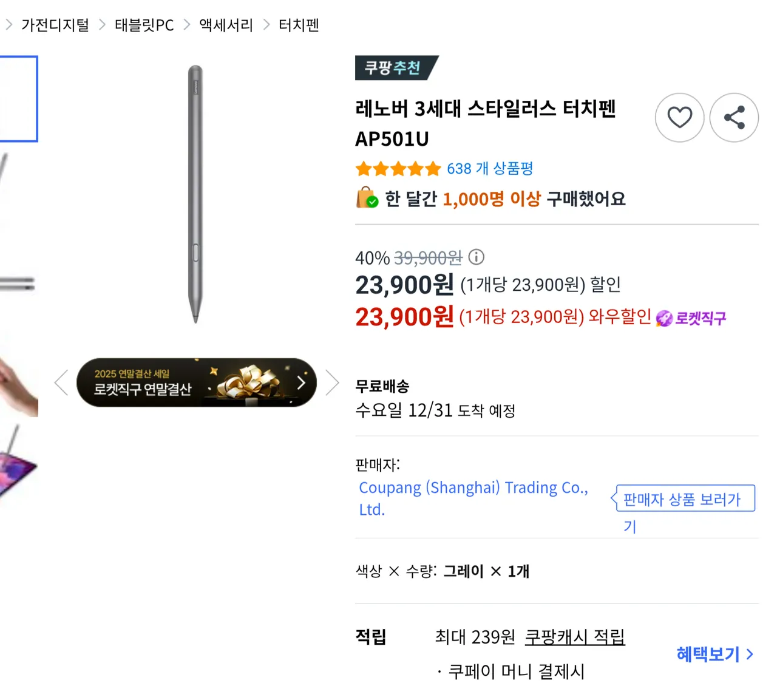The height and width of the screenshot is (700, 777).
Task: Go to 터치펜 breadcrumb category
Action: click(x=299, y=25)
